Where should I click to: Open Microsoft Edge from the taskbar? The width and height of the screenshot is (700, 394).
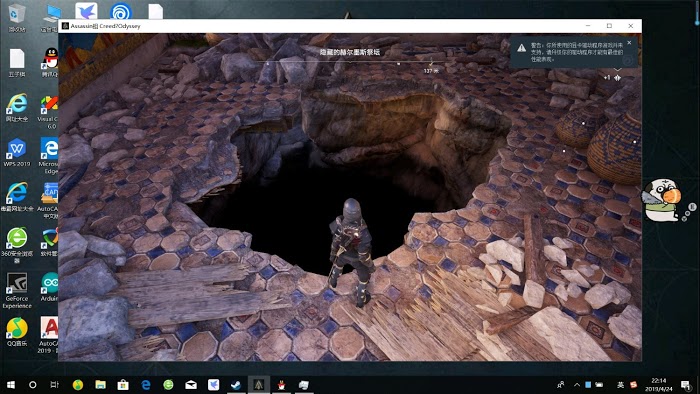click(x=146, y=385)
